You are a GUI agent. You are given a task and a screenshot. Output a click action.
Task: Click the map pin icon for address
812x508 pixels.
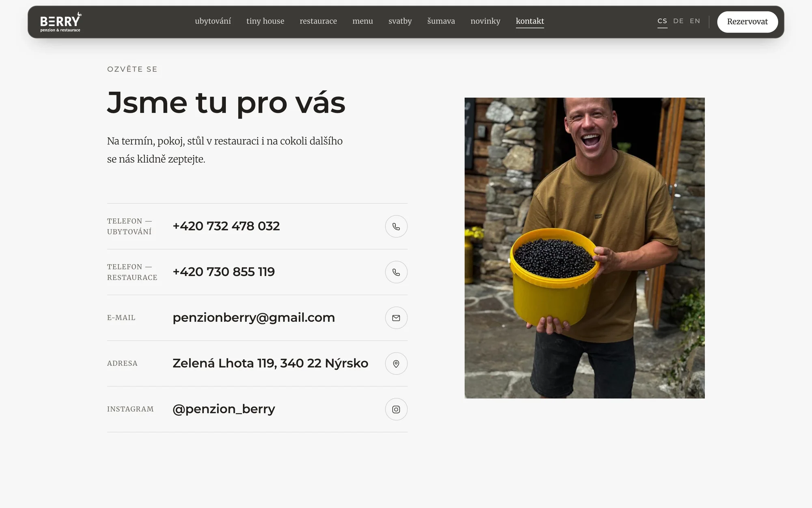click(x=396, y=363)
